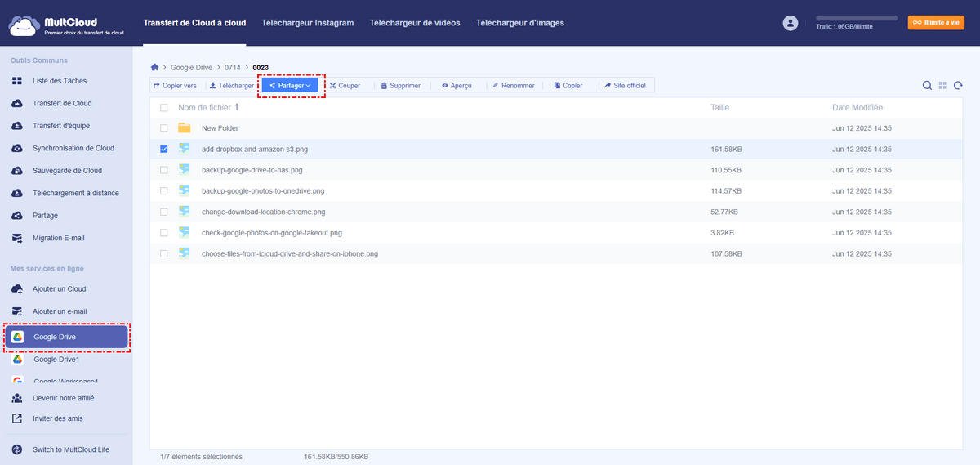
Task: Open the user account avatar icon
Action: coord(790,24)
